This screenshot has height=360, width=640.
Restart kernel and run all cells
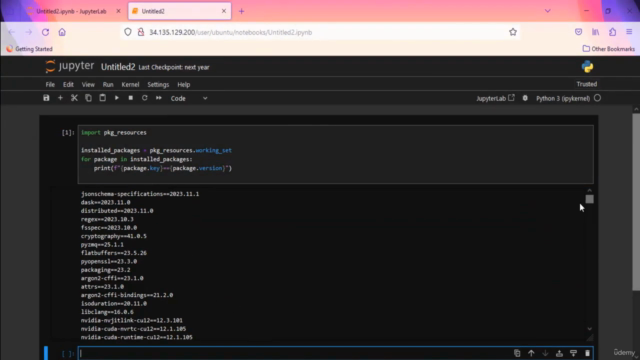159,98
